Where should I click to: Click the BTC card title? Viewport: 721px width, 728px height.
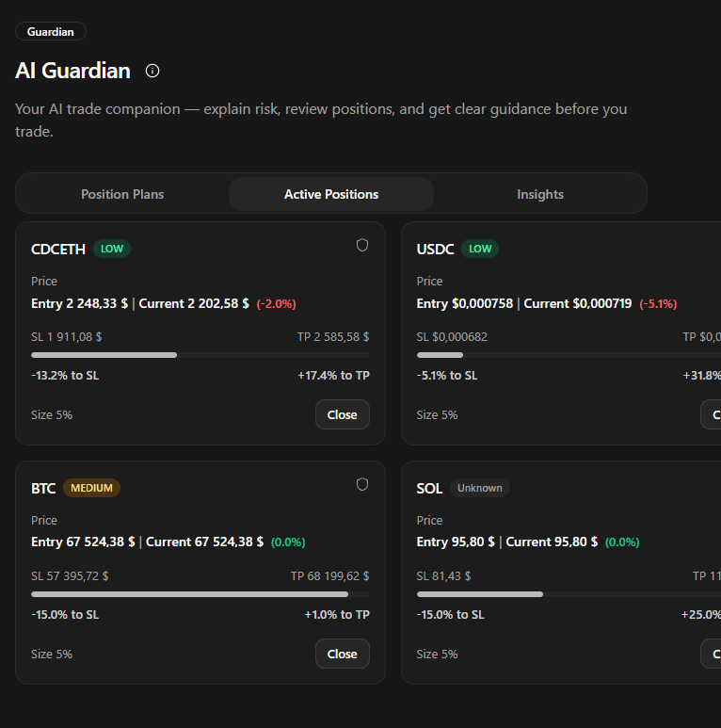point(43,489)
